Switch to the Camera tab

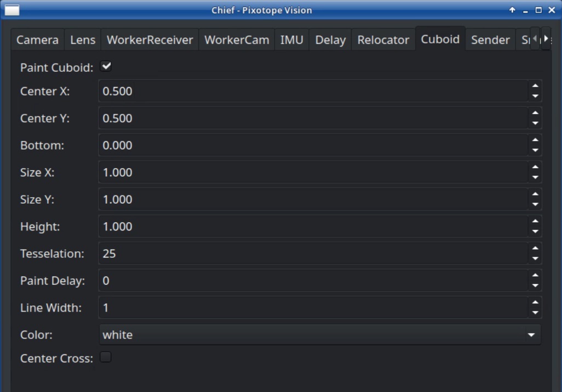pos(37,40)
